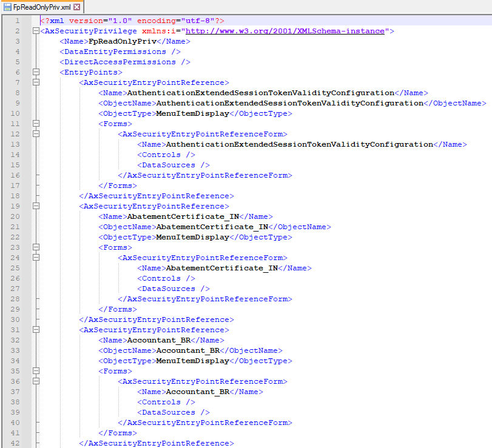Collapse the AxSecurityPrivilege fold on line 2

[36, 31]
